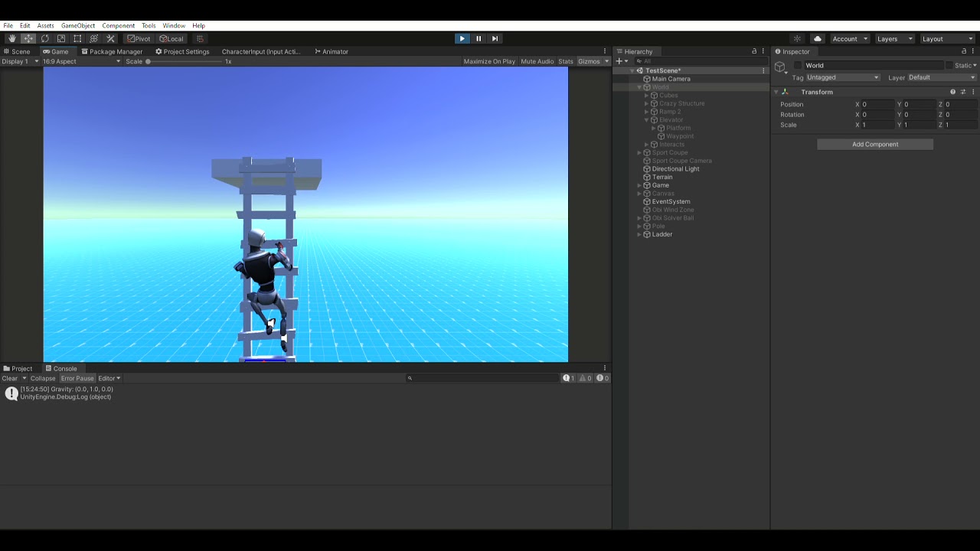Toggle console info message count filter
Viewport: 980px width, 551px height.
click(570, 378)
